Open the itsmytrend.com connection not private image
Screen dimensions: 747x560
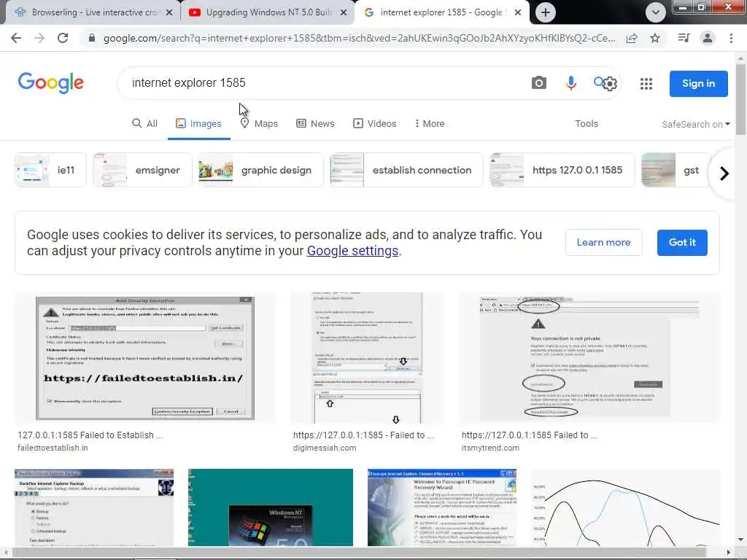(x=589, y=358)
